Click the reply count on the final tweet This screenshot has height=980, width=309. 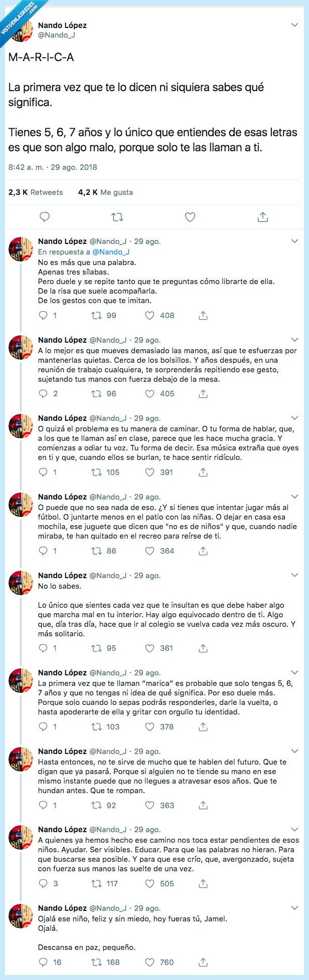point(52,962)
